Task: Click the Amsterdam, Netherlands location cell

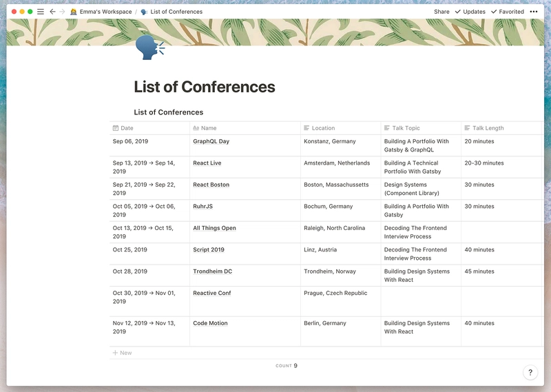Action: pos(341,167)
